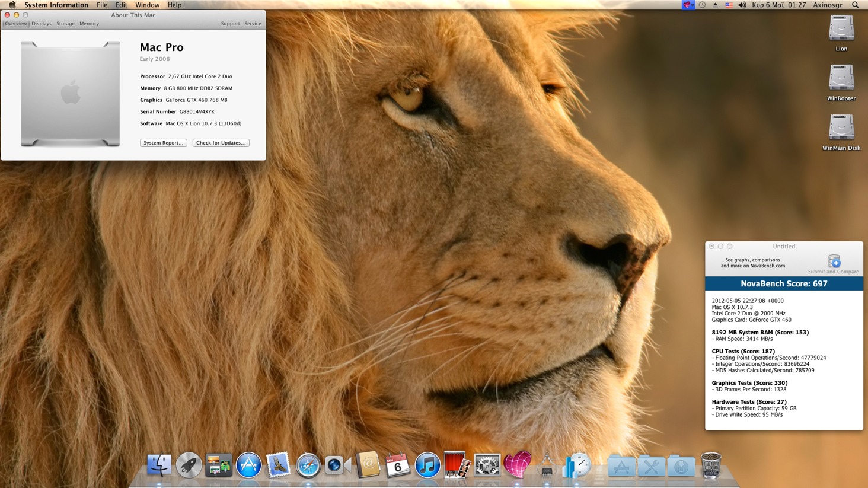Open iCal showing date 6
The image size is (868, 488).
pyautogui.click(x=397, y=465)
